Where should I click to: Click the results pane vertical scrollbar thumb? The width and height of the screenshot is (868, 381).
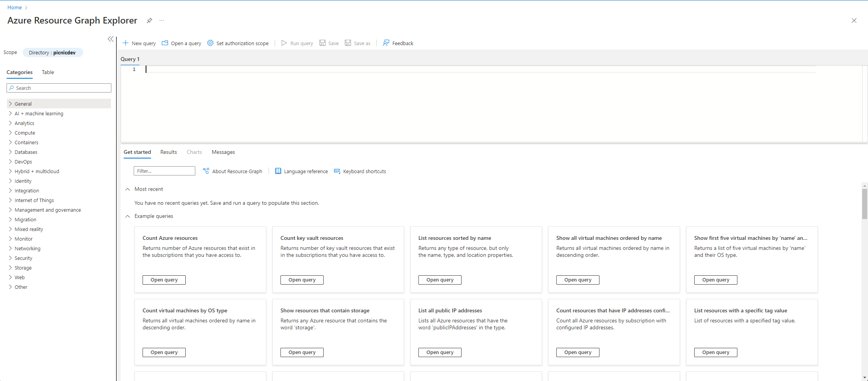pyautogui.click(x=865, y=204)
